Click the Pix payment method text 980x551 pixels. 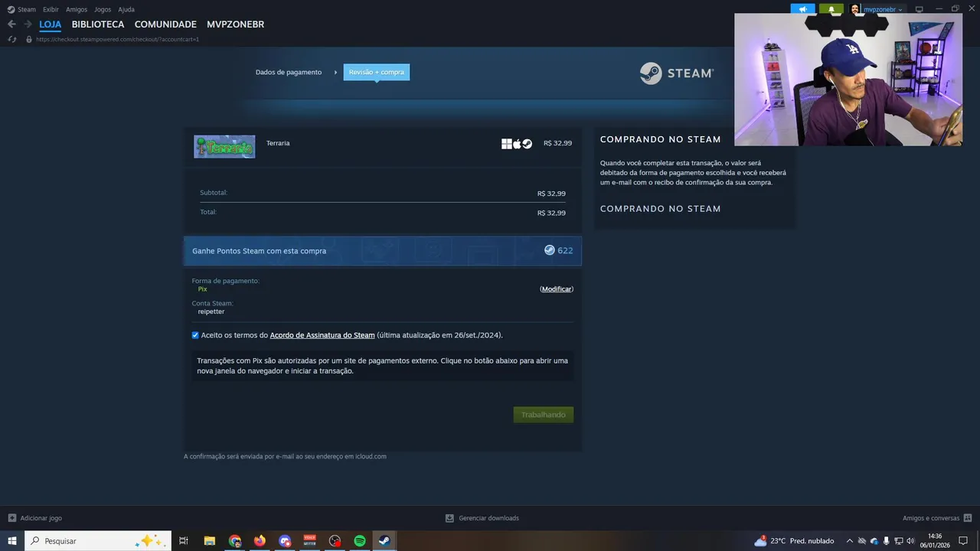(x=202, y=289)
